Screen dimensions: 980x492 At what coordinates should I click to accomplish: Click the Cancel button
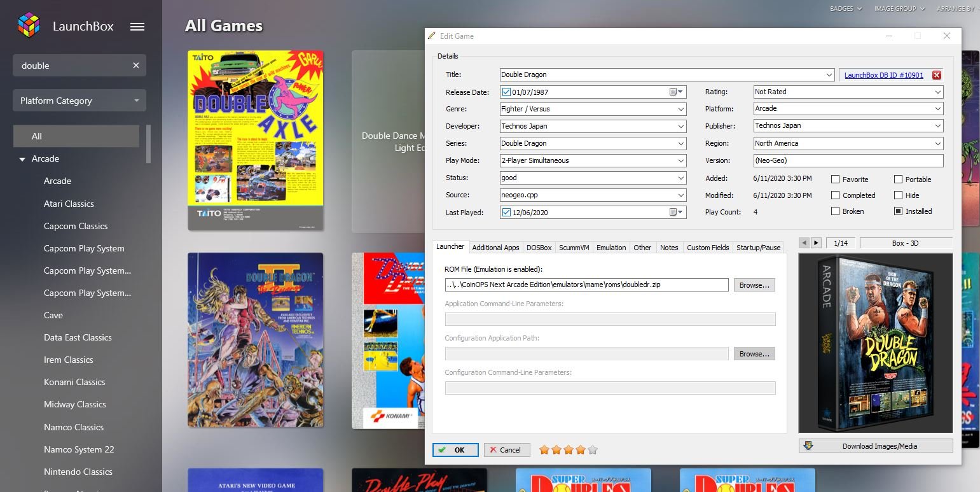[x=507, y=450]
